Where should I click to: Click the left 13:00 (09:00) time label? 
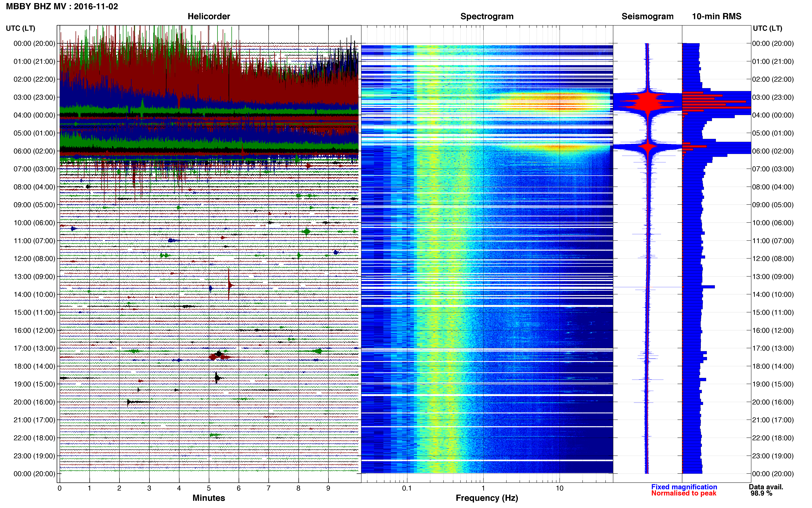coord(34,277)
